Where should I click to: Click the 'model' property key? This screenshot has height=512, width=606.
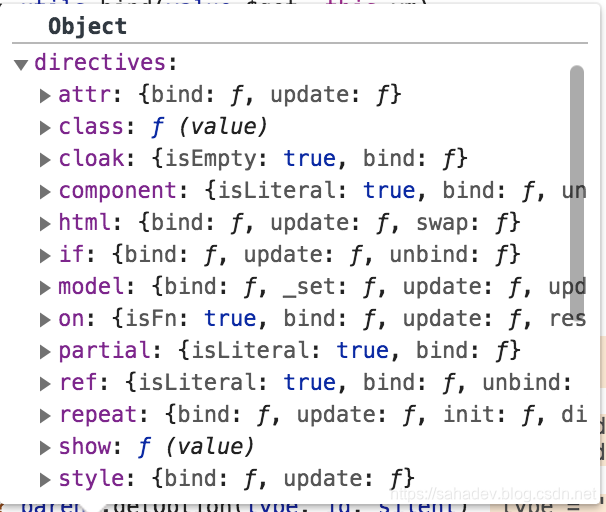pos(91,287)
